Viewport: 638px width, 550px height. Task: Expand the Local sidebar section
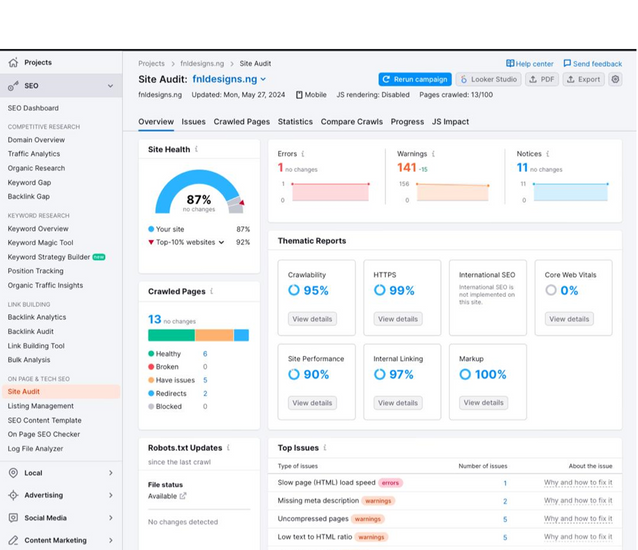[x=111, y=473]
